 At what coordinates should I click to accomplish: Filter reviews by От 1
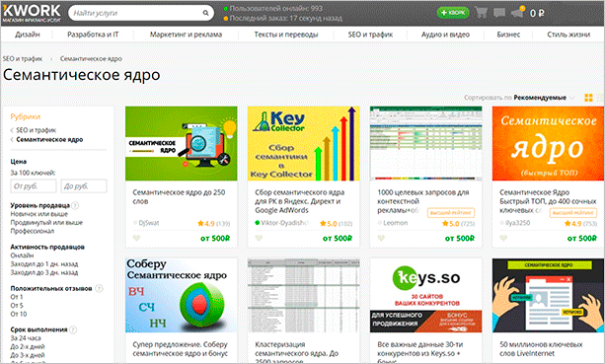tap(17, 297)
